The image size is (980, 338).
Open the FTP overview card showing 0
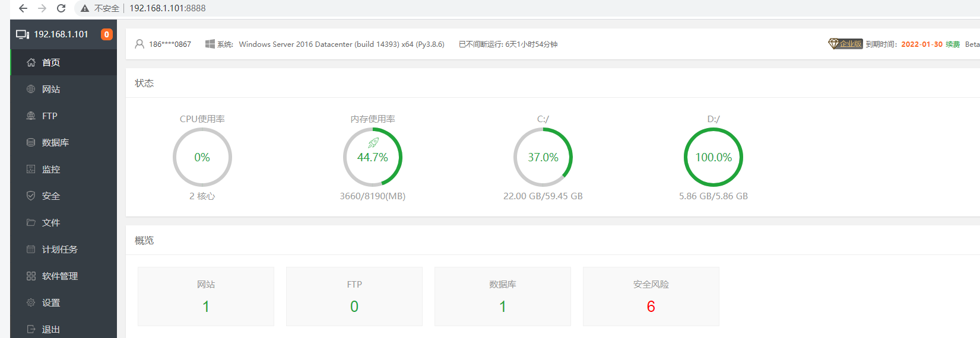tap(354, 296)
